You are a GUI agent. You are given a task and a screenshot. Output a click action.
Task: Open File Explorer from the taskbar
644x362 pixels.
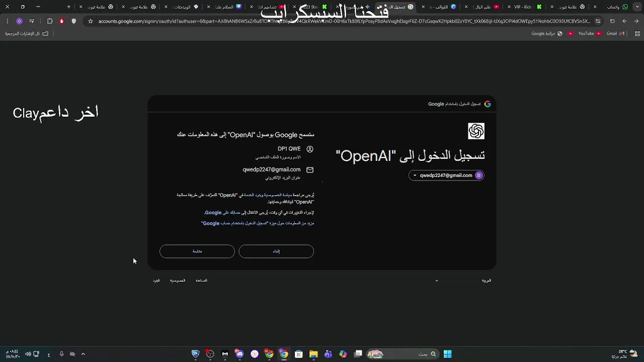(313, 354)
